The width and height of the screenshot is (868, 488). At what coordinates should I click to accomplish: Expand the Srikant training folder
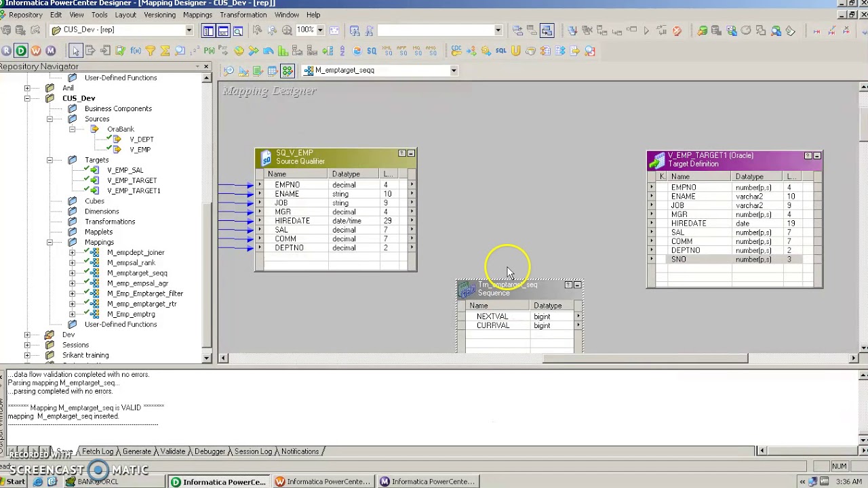coord(27,355)
